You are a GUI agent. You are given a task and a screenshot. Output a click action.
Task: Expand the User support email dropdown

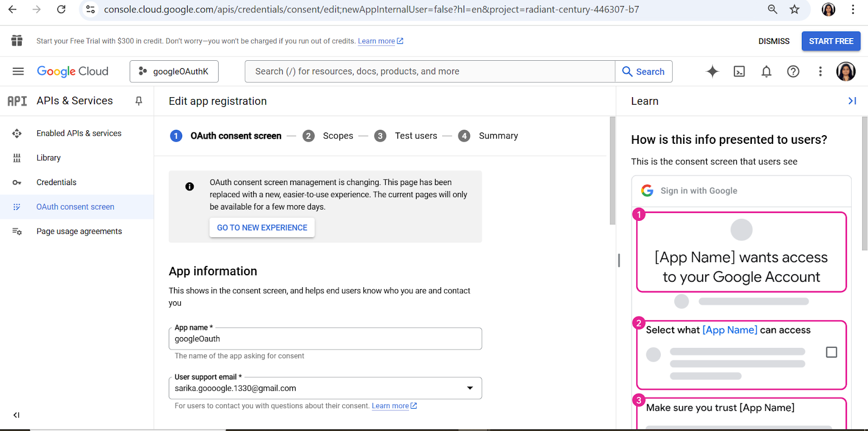click(x=470, y=388)
